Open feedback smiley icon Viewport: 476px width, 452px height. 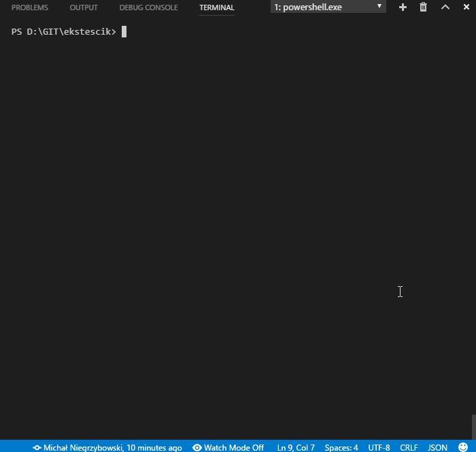[x=462, y=447]
